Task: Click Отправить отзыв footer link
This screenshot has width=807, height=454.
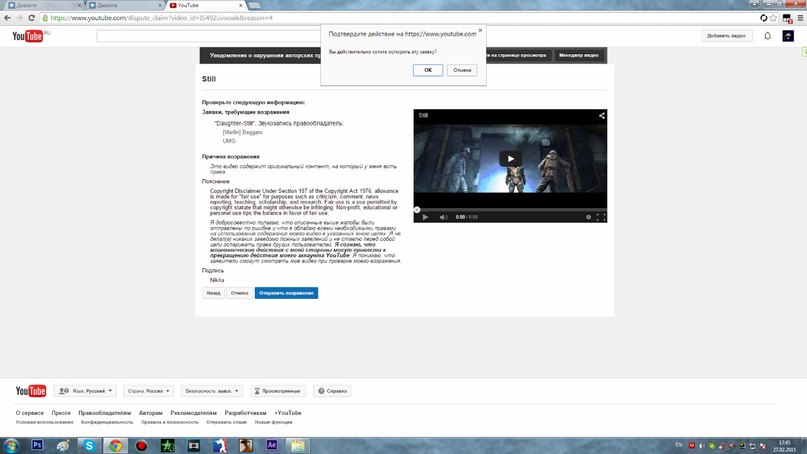Action: 226,422
